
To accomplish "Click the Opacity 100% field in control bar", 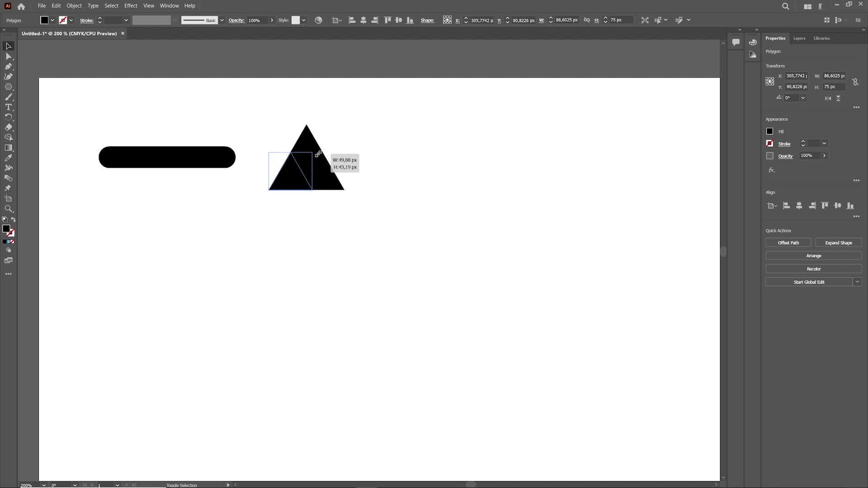I will point(257,20).
